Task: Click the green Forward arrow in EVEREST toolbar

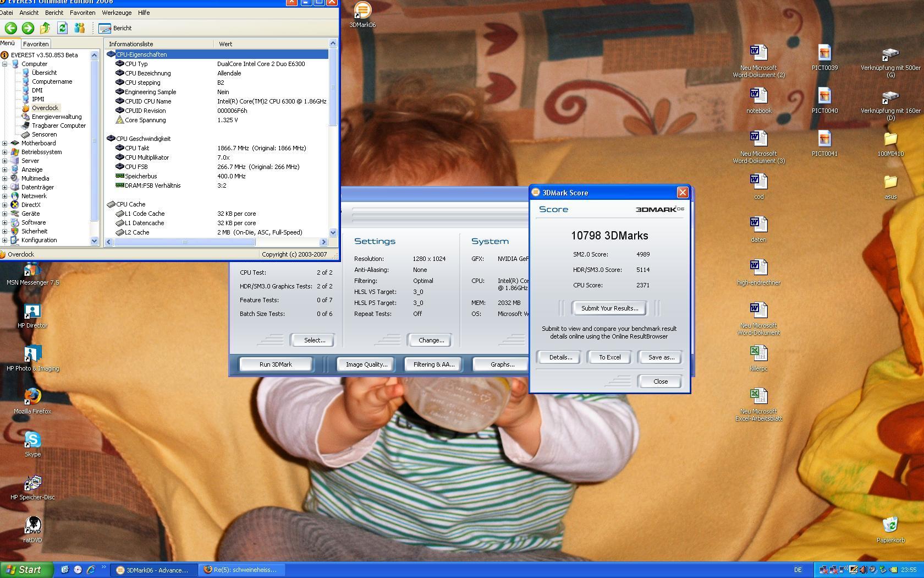Action: (28, 28)
